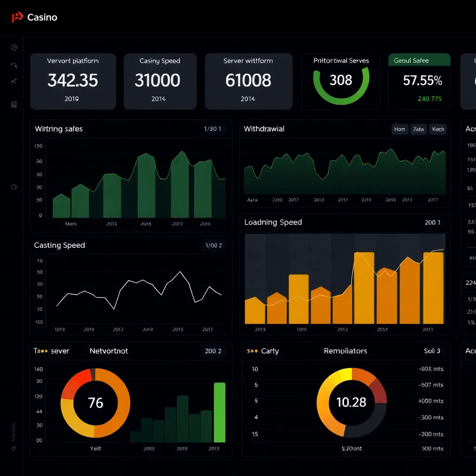Open the 200 2 selector beside Netvortnot

point(213,351)
